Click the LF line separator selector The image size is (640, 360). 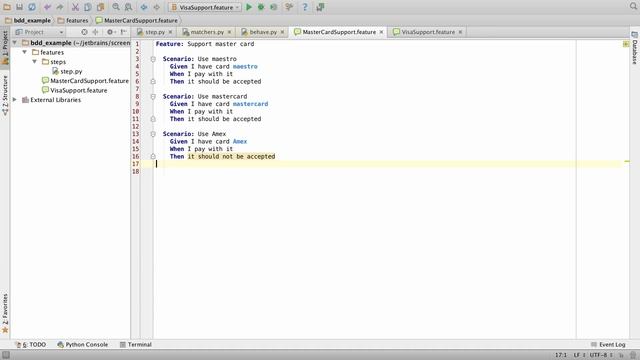pos(580,355)
